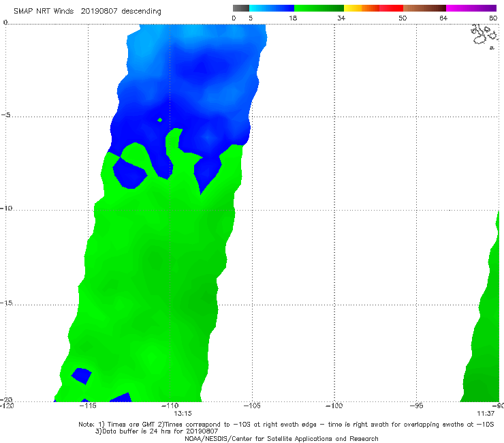Click the "11:37" swath time label
Viewport: 504px width, 443px height.
tap(486, 414)
